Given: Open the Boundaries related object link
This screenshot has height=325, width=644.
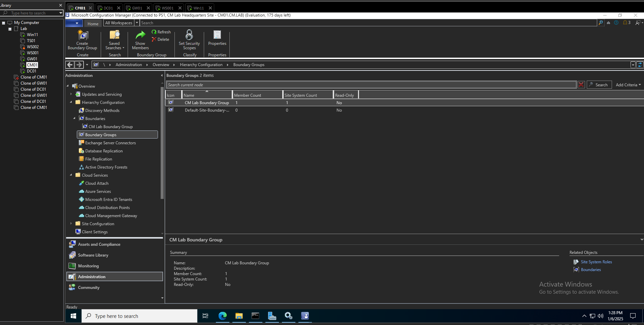Looking at the screenshot, I should [x=591, y=270].
